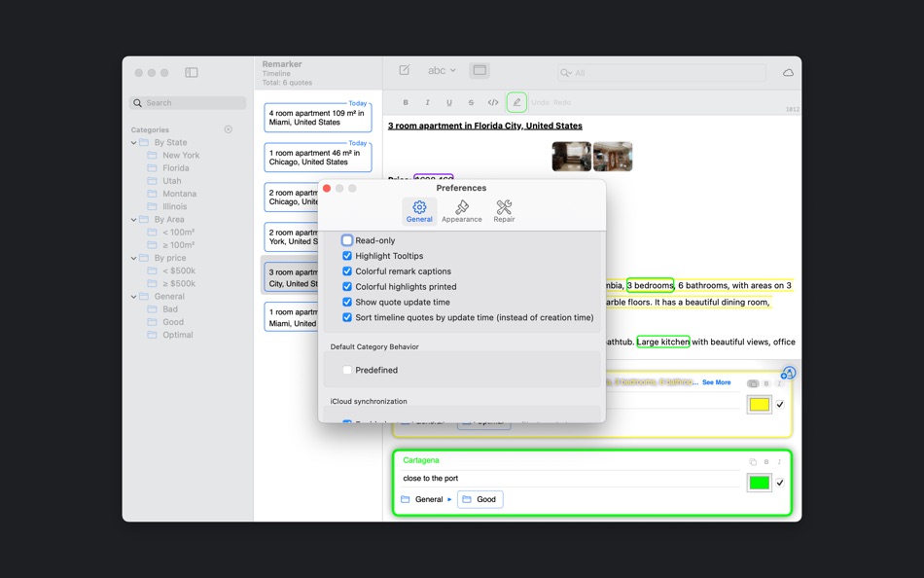
Task: Click copy icon on the yellow remark
Action: 753,383
